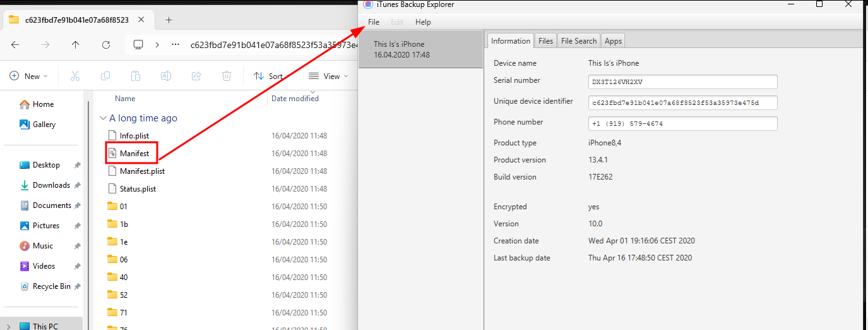Click the folder path in address bar
The height and width of the screenshot is (330, 868).
click(274, 45)
